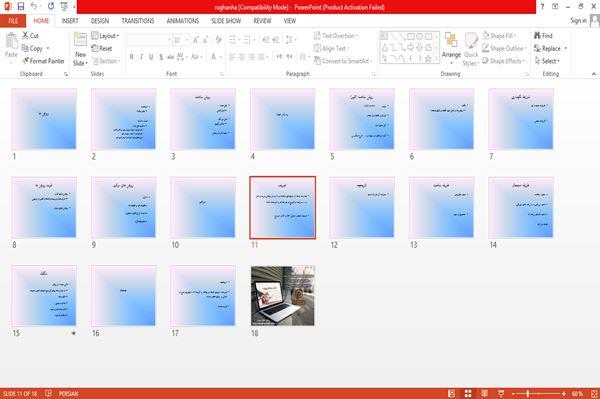Click the Reset slide button
Image resolution: width=600 pixels, height=399 pixels.
[102, 48]
